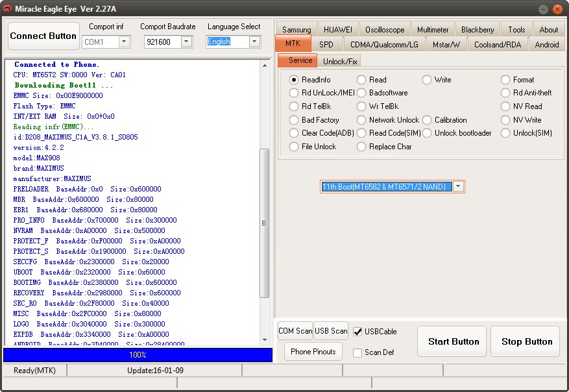Enable the Scan Def checkbox
The height and width of the screenshot is (392, 569).
(357, 352)
